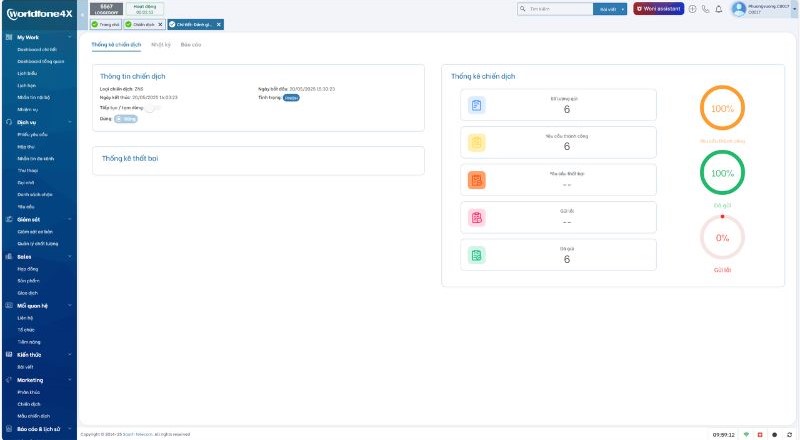
Task: Switch to the Báo cáo tab
Action: click(191, 45)
